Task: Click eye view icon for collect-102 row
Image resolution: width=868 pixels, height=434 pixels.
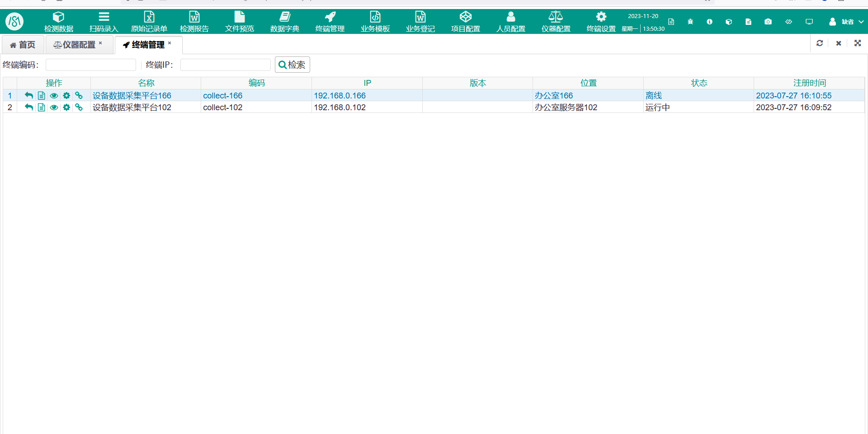Action: pyautogui.click(x=54, y=107)
